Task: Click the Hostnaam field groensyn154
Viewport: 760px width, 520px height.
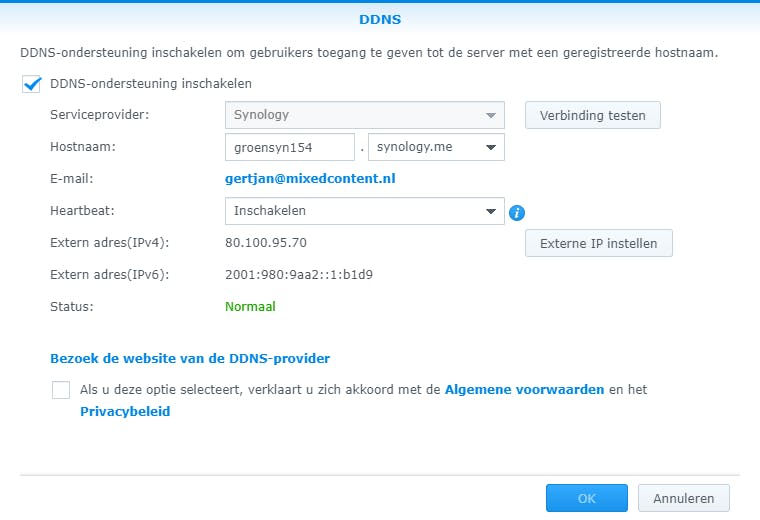Action: [290, 148]
